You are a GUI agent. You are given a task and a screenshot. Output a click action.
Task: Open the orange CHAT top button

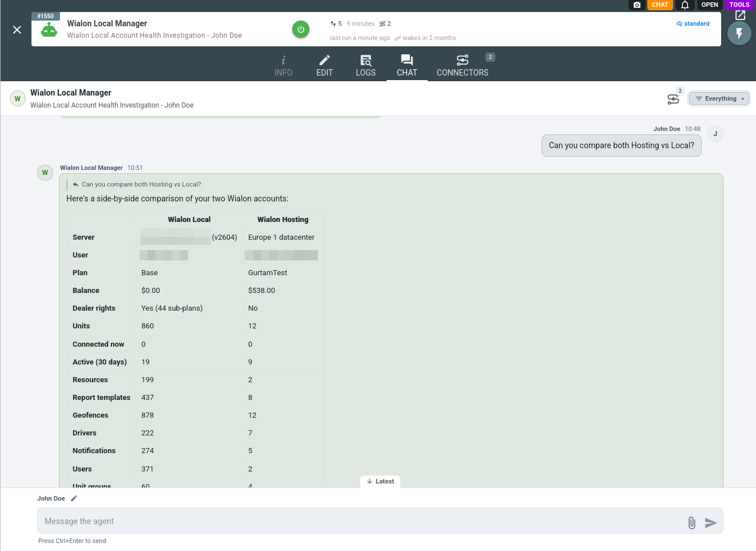point(660,5)
